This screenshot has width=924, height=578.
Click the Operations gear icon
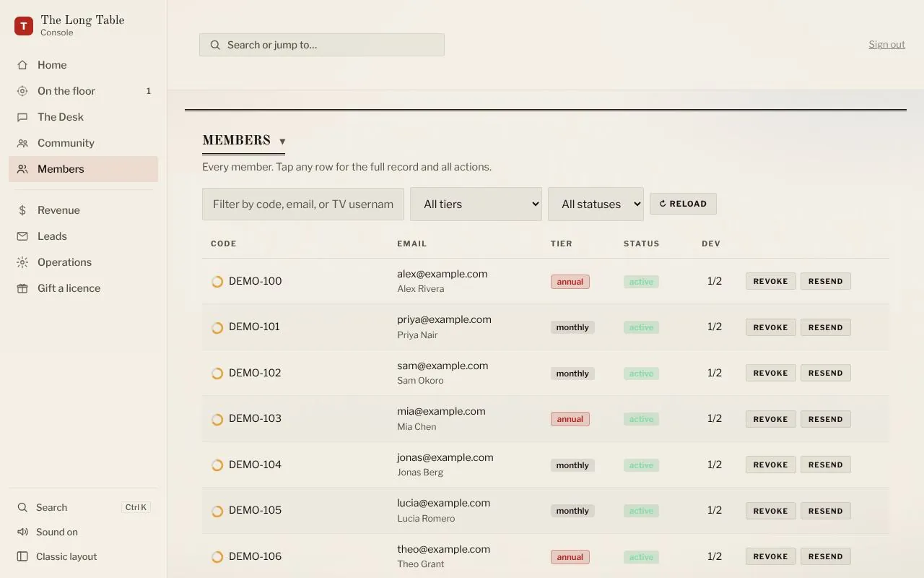22,262
